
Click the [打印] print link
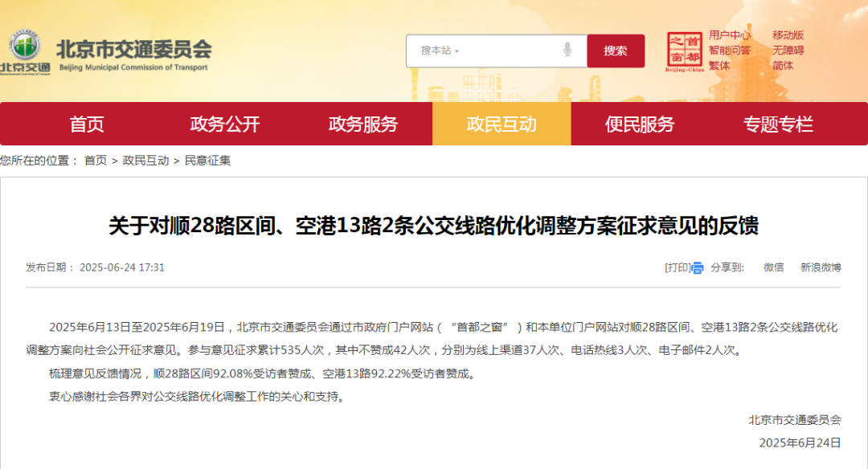click(x=678, y=267)
